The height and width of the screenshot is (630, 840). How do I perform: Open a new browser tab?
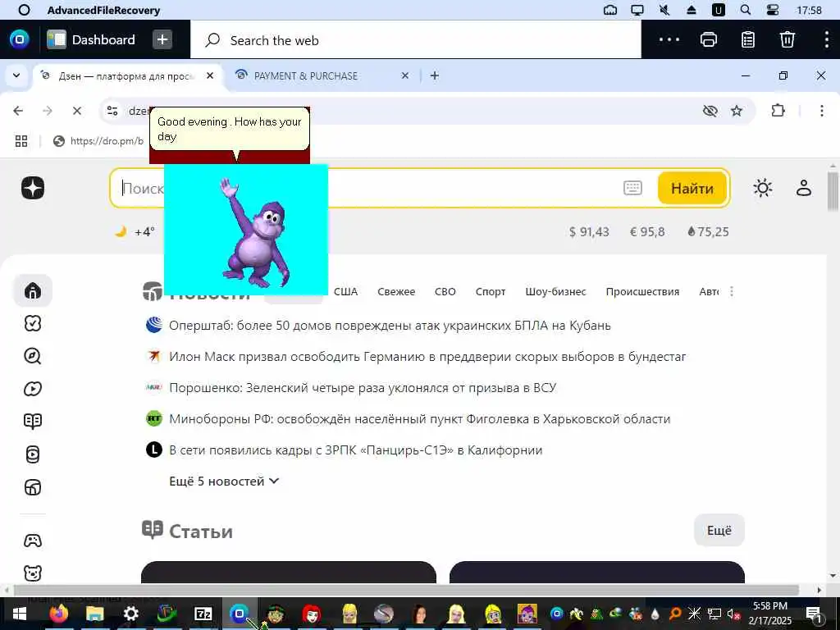435,76
